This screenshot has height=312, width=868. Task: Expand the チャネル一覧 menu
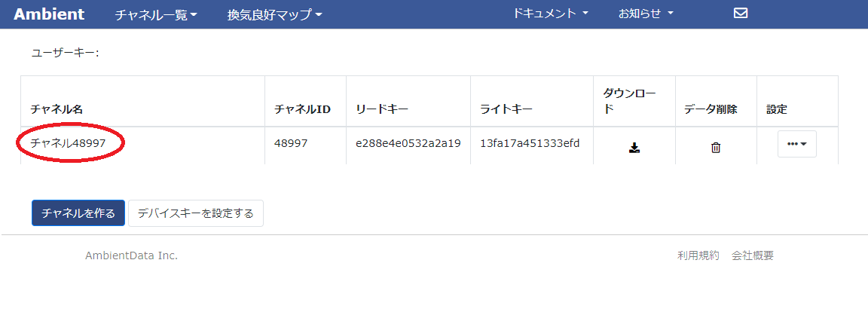click(x=156, y=15)
